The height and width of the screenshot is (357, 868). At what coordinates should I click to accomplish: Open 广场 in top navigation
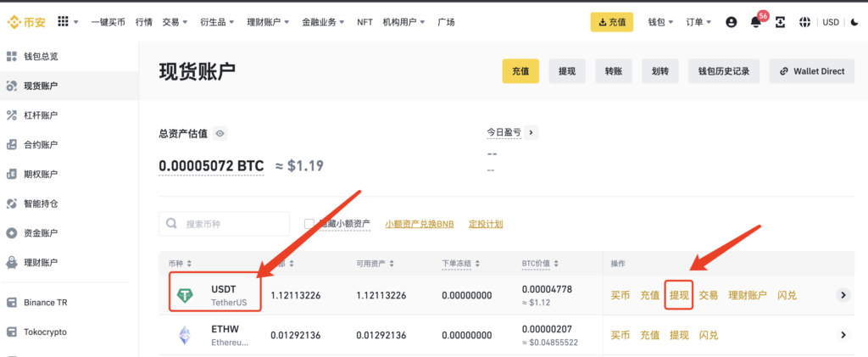[x=446, y=22]
